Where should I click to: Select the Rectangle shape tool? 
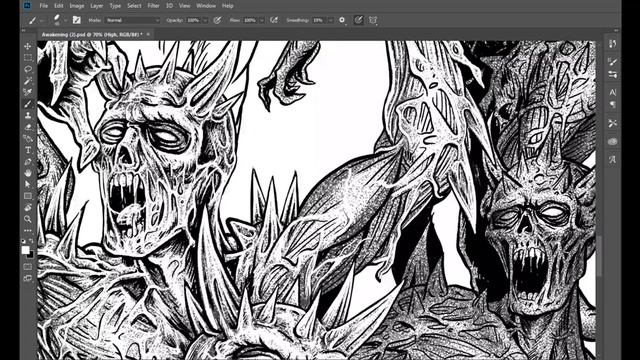coord(28,196)
